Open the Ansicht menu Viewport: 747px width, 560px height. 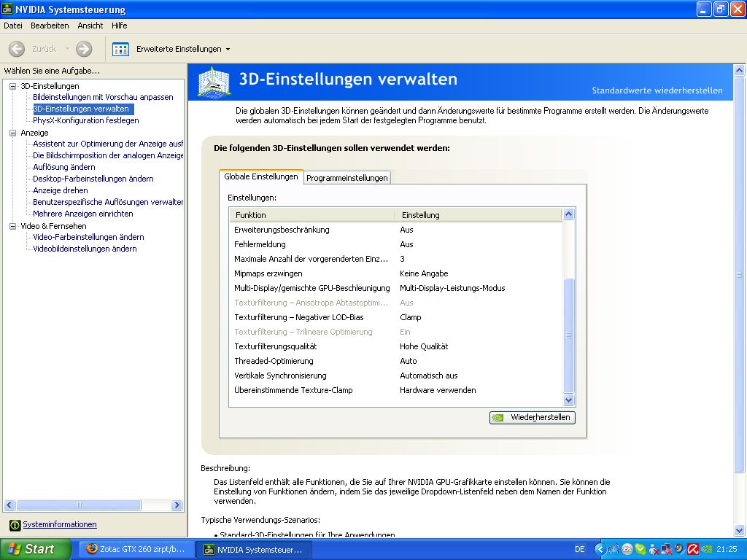[90, 26]
